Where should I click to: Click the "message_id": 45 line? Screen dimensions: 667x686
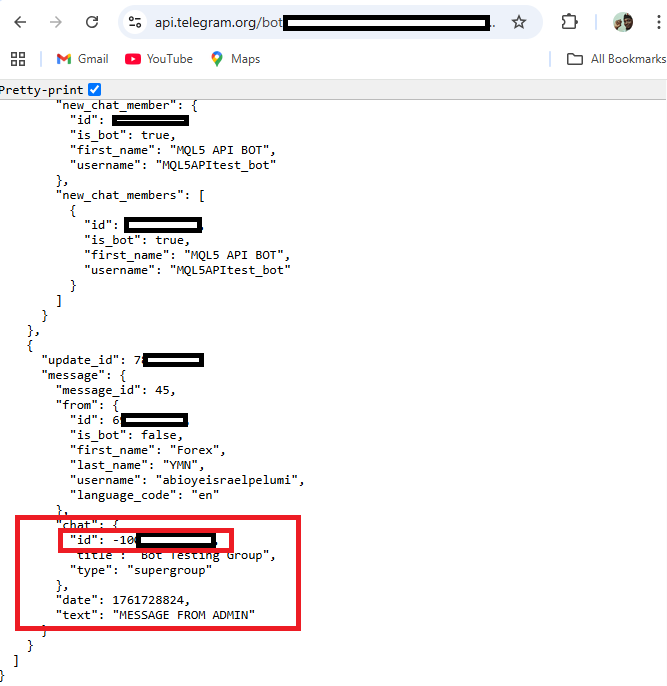tap(116, 390)
